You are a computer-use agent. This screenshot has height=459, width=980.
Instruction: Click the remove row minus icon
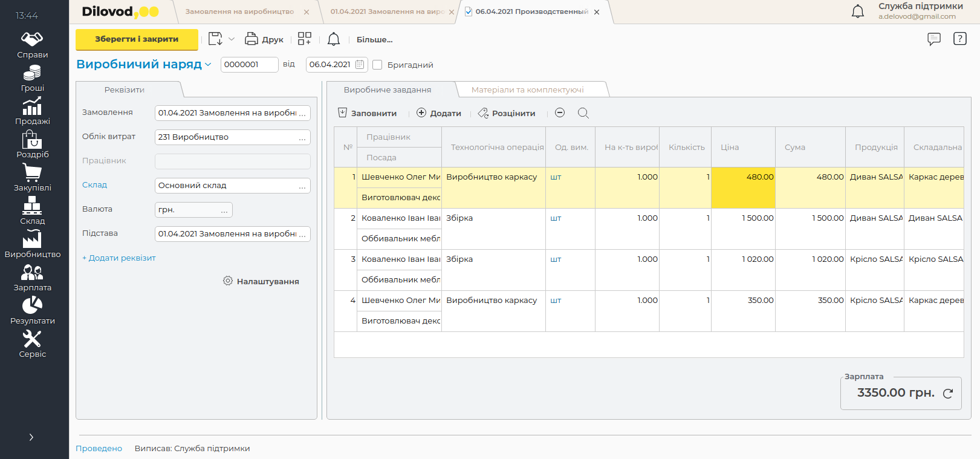pos(560,113)
